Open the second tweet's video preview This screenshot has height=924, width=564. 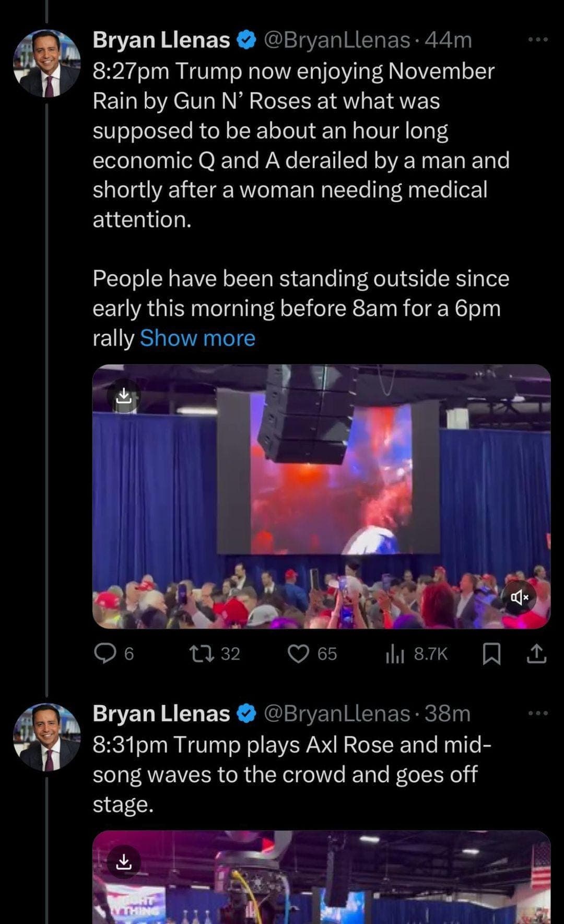click(321, 883)
